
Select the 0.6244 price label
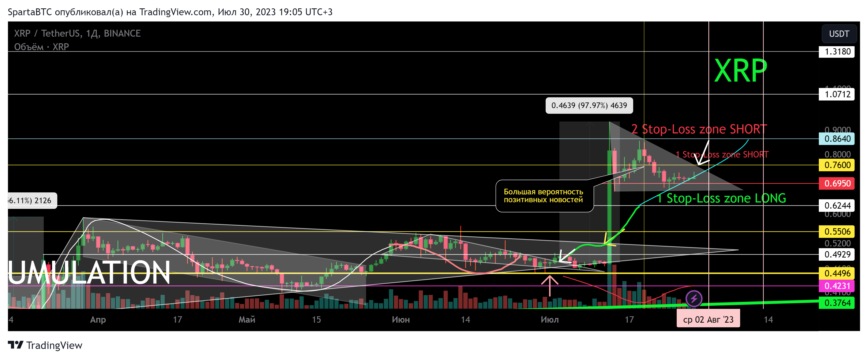tap(837, 205)
